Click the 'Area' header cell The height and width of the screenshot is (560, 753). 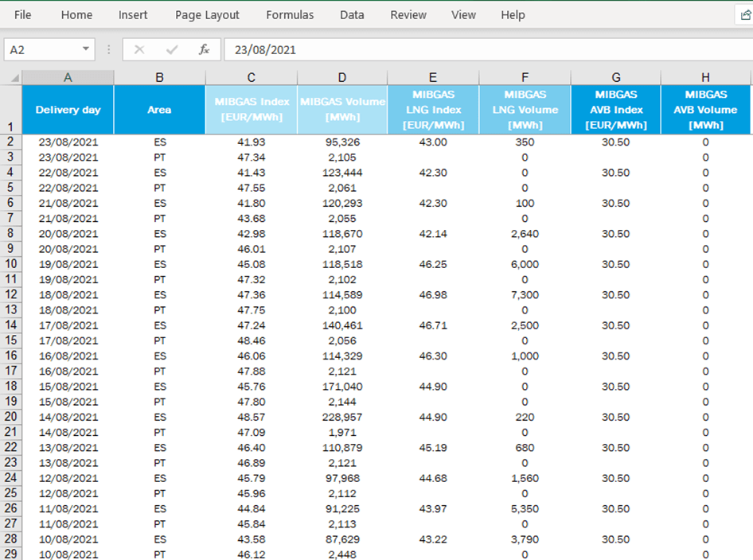pyautogui.click(x=159, y=110)
